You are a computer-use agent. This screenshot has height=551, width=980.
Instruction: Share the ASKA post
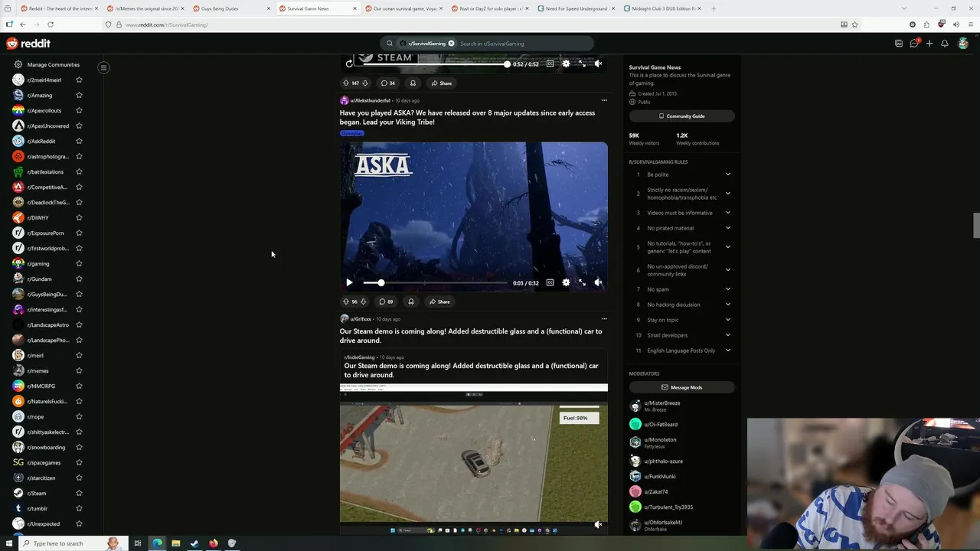[440, 302]
